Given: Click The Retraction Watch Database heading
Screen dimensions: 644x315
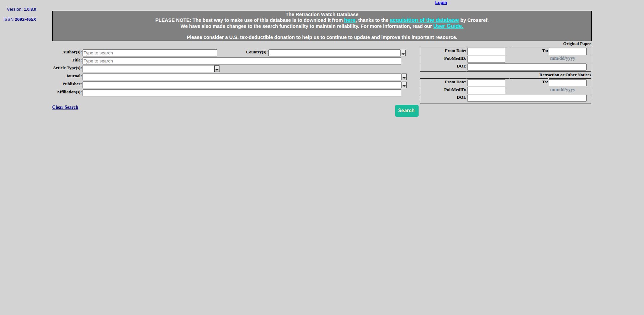Looking at the screenshot, I should click(322, 14).
